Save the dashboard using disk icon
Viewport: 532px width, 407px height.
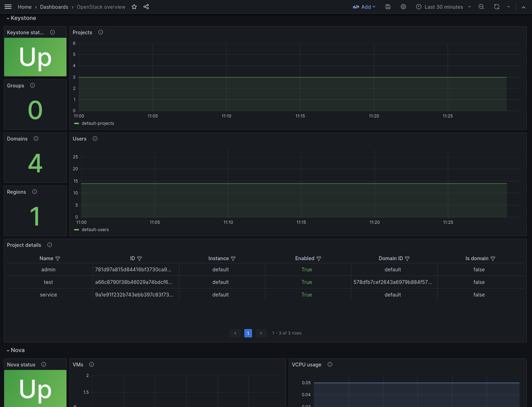(x=388, y=7)
